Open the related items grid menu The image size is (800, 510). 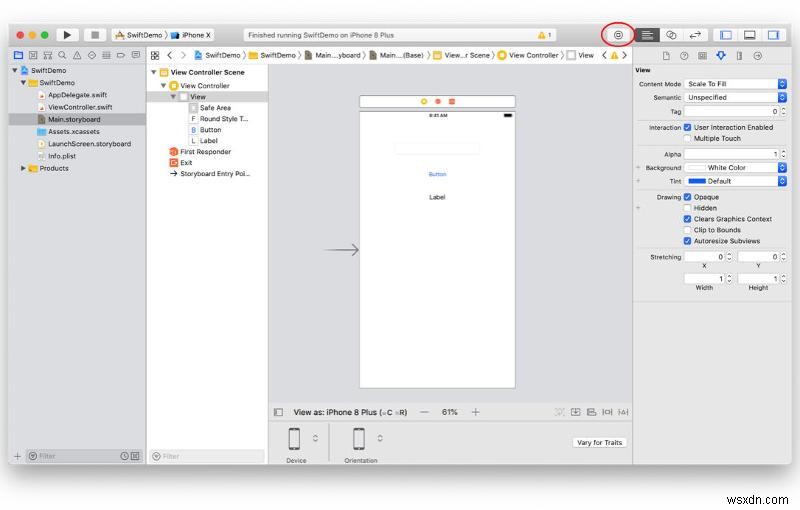[155, 55]
